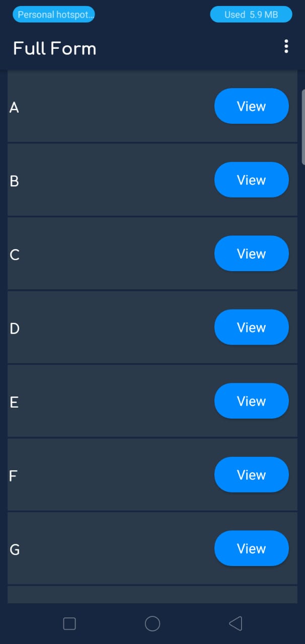Hit View button on G row
This screenshot has width=305, height=644.
(x=251, y=548)
